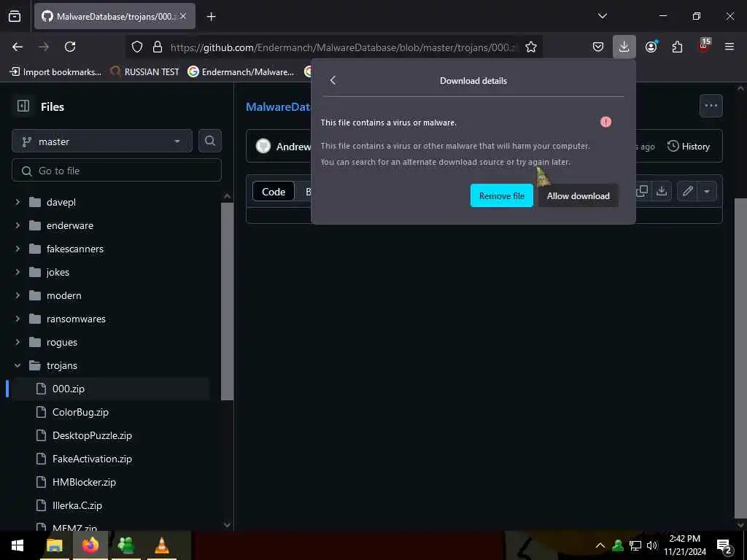Open the RUSSIAN TEST bookmark
This screenshot has height=560, width=747.
(x=145, y=72)
